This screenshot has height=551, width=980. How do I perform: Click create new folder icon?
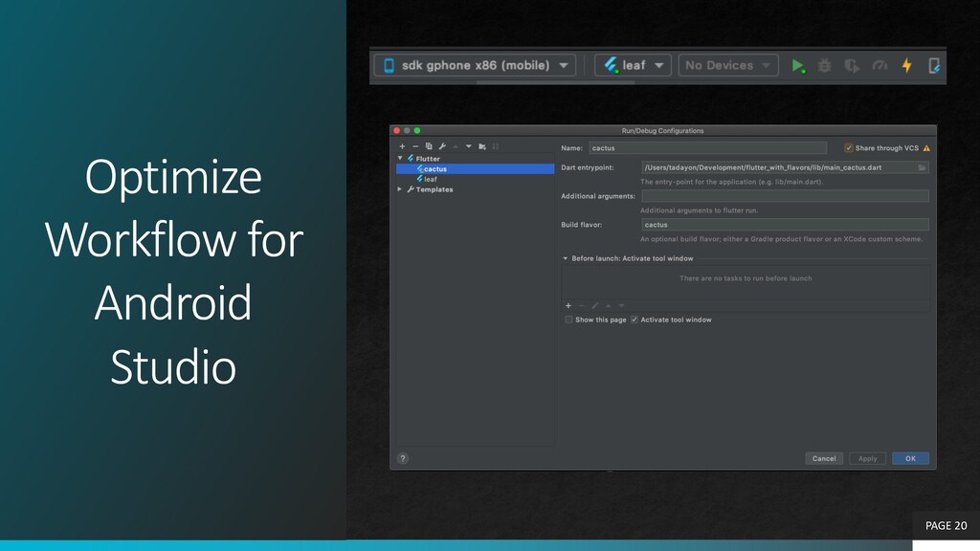click(482, 146)
